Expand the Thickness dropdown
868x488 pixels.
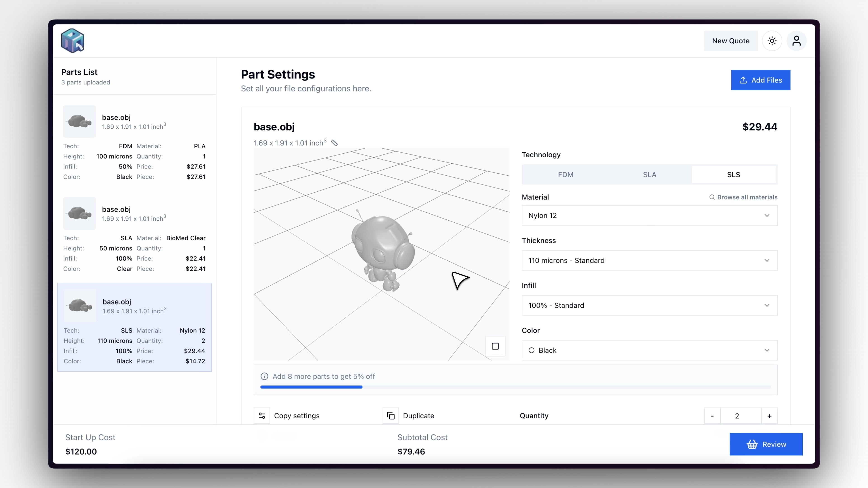pos(649,260)
